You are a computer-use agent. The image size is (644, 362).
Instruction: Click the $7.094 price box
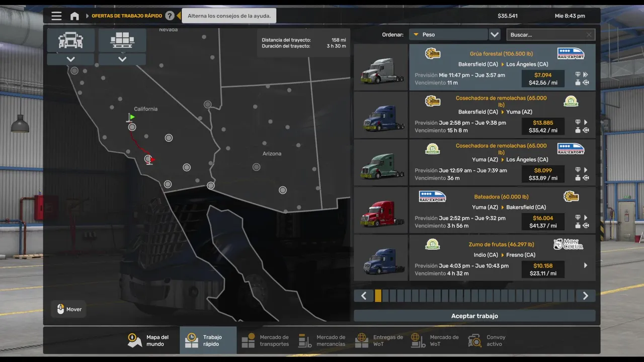click(x=543, y=79)
